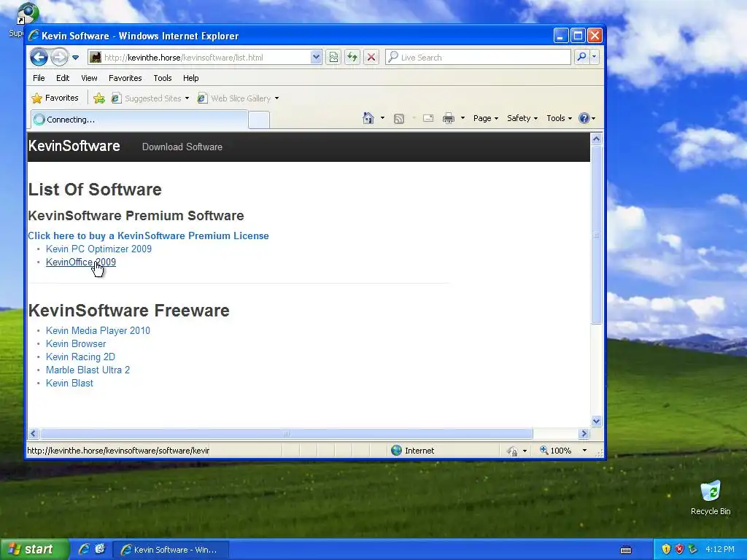This screenshot has height=560, width=747.
Task: Click the on-screen keyboard icon on taskbar
Action: coord(626,550)
